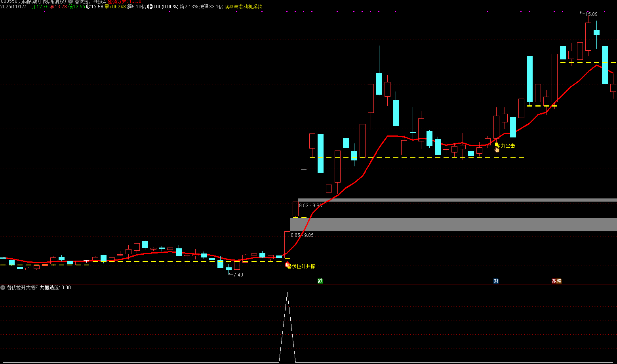
Task: Click the 收12.98 closing price value
Action: click(x=95, y=7)
